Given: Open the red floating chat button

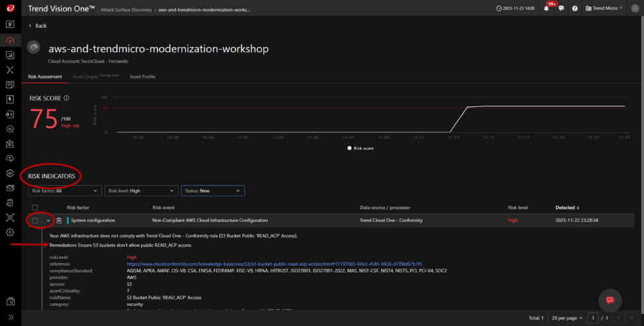Looking at the screenshot, I should 610,300.
